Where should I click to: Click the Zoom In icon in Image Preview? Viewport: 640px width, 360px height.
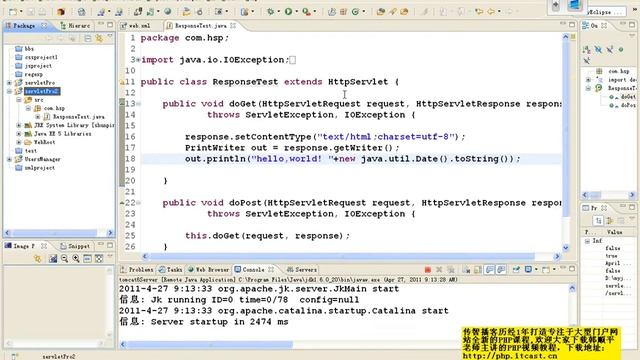(76, 259)
